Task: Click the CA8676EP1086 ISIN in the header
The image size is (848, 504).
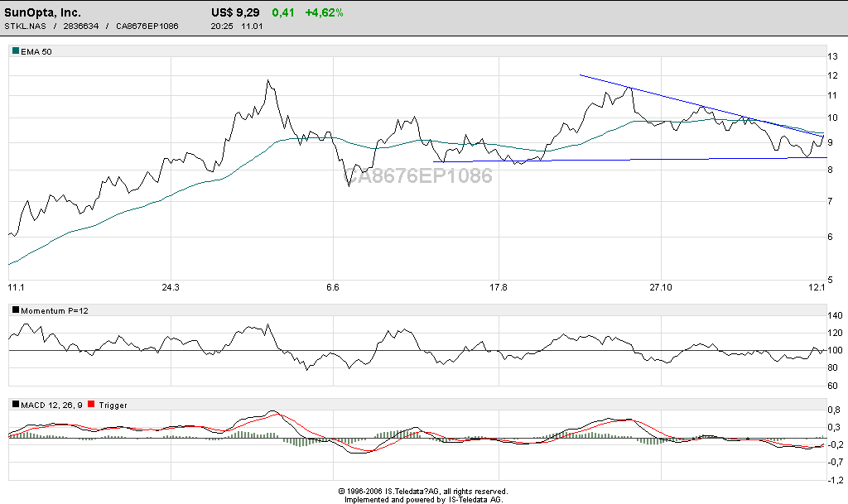Action: 147,26
